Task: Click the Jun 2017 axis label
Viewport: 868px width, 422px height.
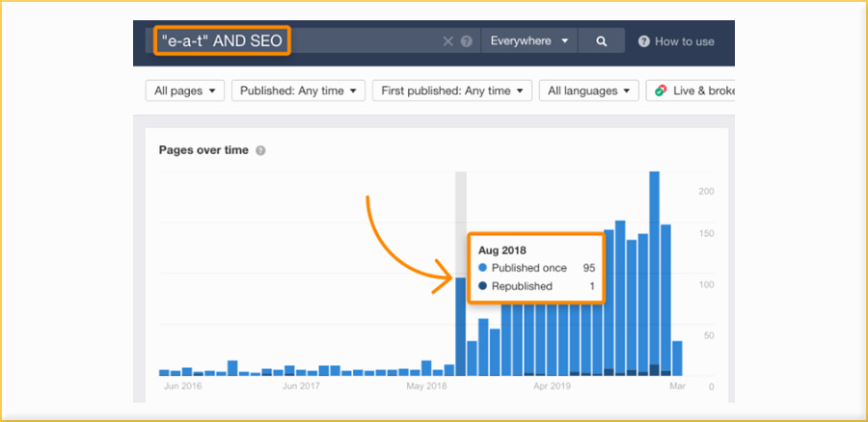Action: [301, 386]
